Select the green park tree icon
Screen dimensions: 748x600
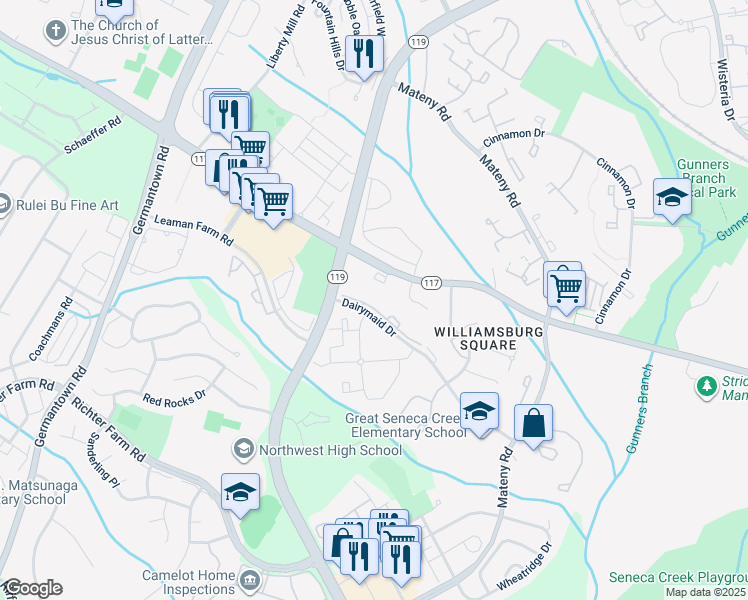[706, 387]
